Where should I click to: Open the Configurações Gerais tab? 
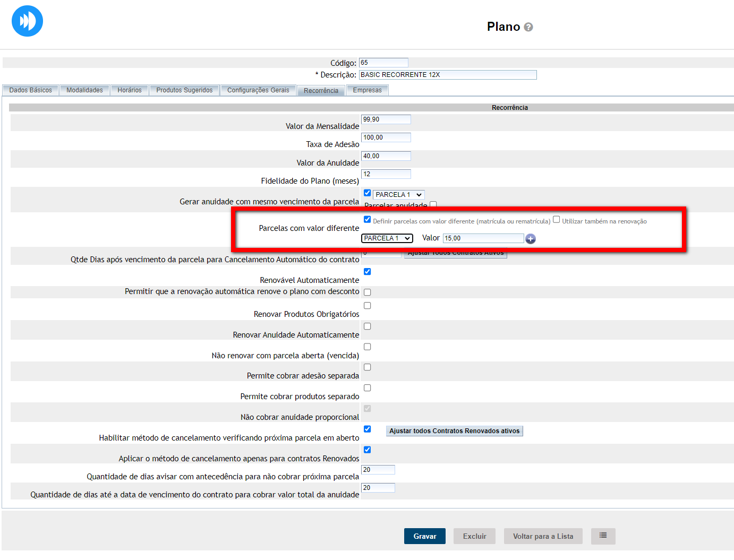(258, 90)
